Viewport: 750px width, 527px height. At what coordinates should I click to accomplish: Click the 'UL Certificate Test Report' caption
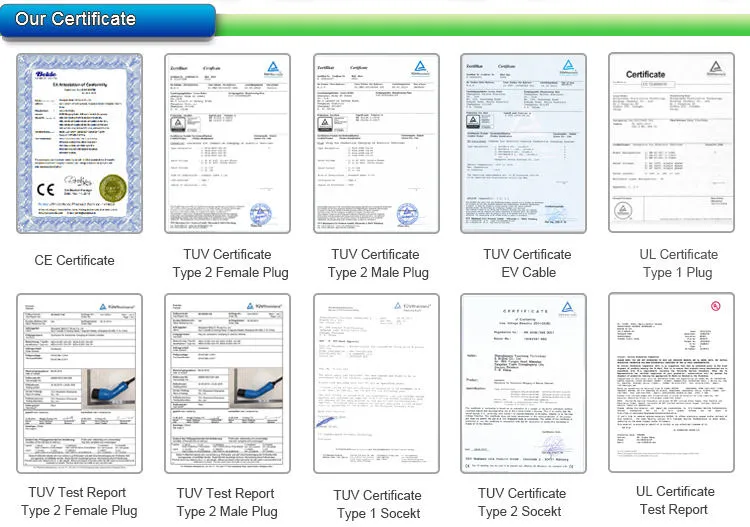[x=675, y=500]
